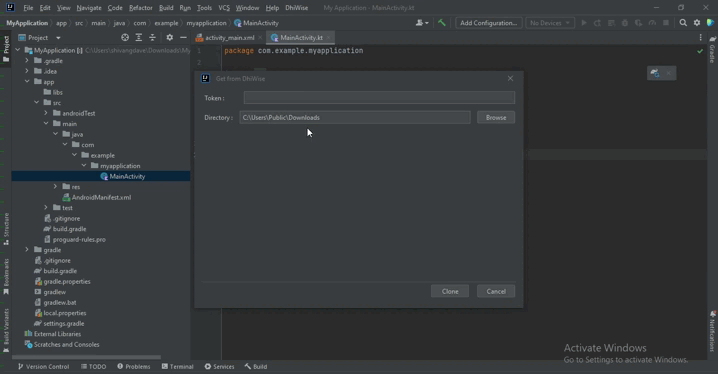Click green inspection checkmark in editor
This screenshot has width=718, height=374.
[x=700, y=51]
